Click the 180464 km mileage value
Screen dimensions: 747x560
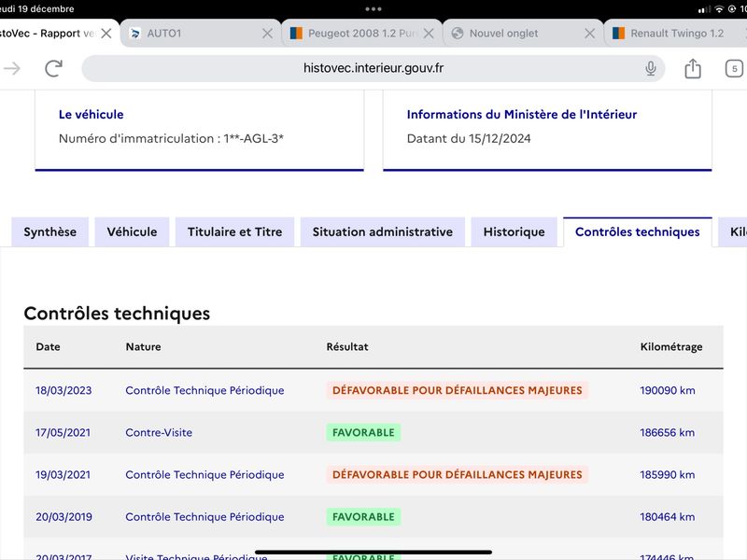tap(668, 517)
